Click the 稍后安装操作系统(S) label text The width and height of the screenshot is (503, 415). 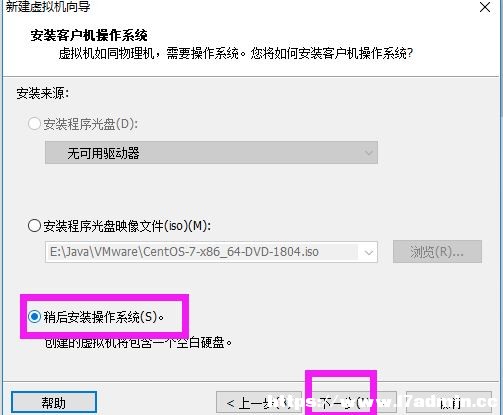pos(104,317)
